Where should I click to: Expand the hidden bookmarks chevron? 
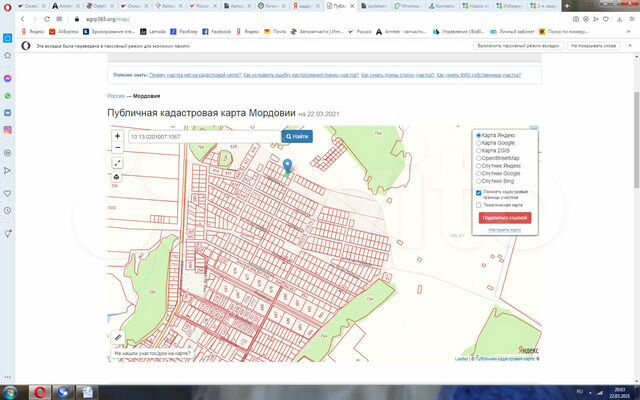click(x=629, y=31)
